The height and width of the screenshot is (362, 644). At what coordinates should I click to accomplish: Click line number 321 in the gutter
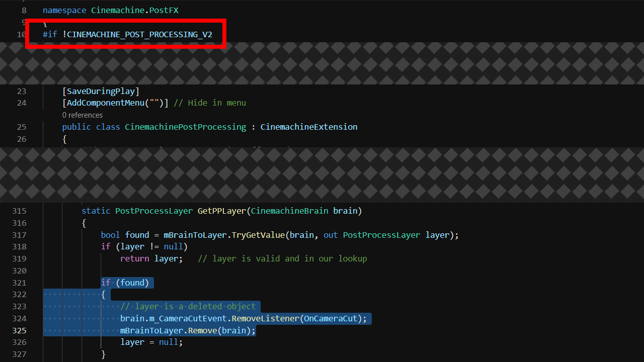pos(19,283)
